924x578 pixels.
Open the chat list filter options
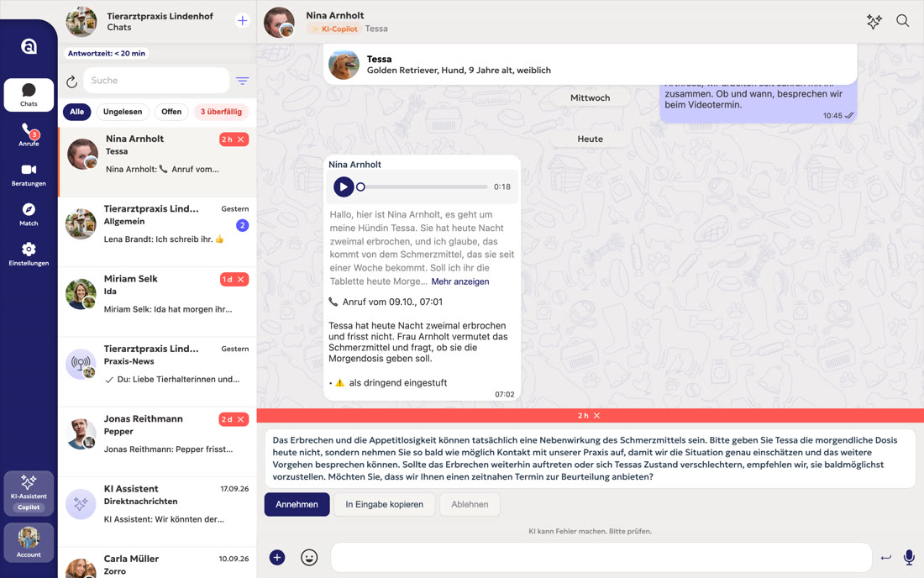tap(242, 81)
